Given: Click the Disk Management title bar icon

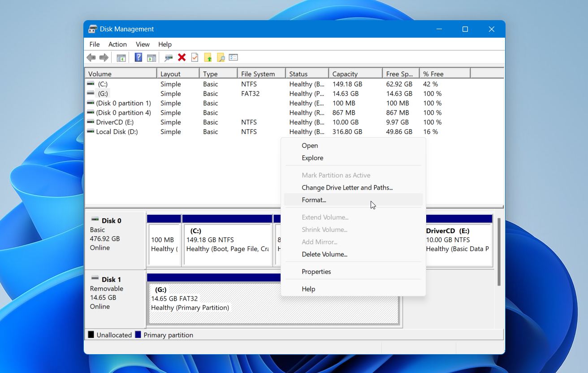Looking at the screenshot, I should (x=93, y=29).
